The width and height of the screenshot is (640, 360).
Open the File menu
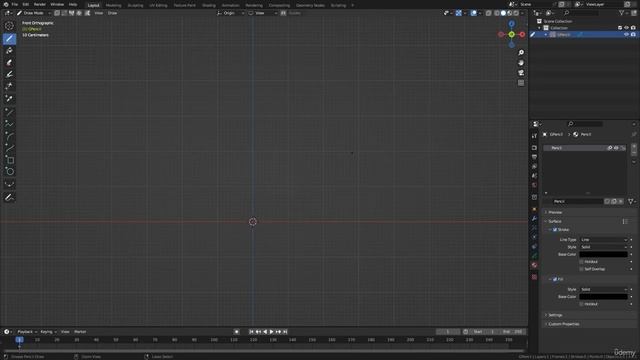pos(15,4)
